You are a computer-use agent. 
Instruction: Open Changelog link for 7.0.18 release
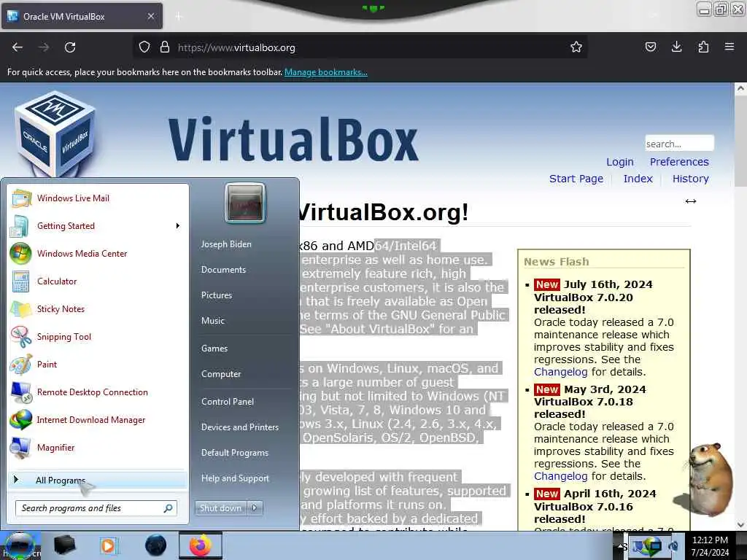click(560, 476)
